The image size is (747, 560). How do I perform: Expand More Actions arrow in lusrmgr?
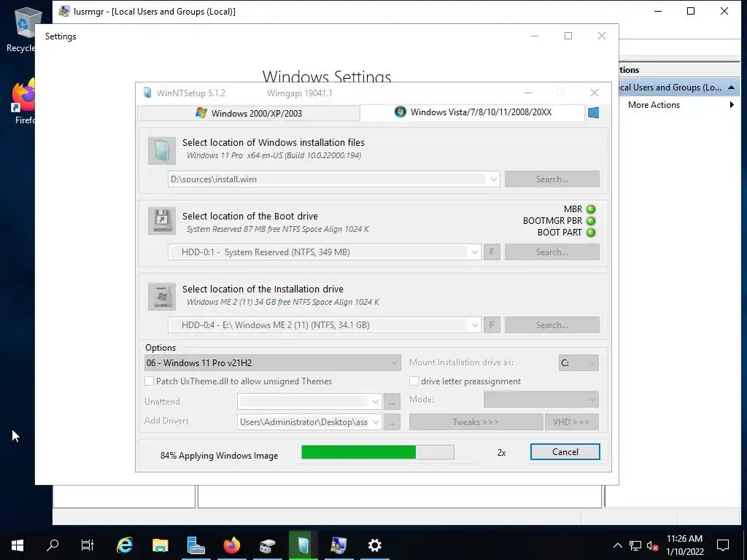(732, 105)
